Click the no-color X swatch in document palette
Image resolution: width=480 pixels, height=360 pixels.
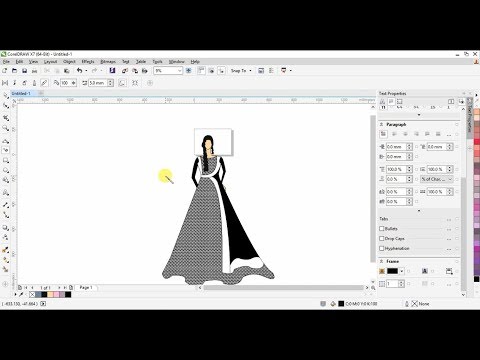tap(32, 294)
